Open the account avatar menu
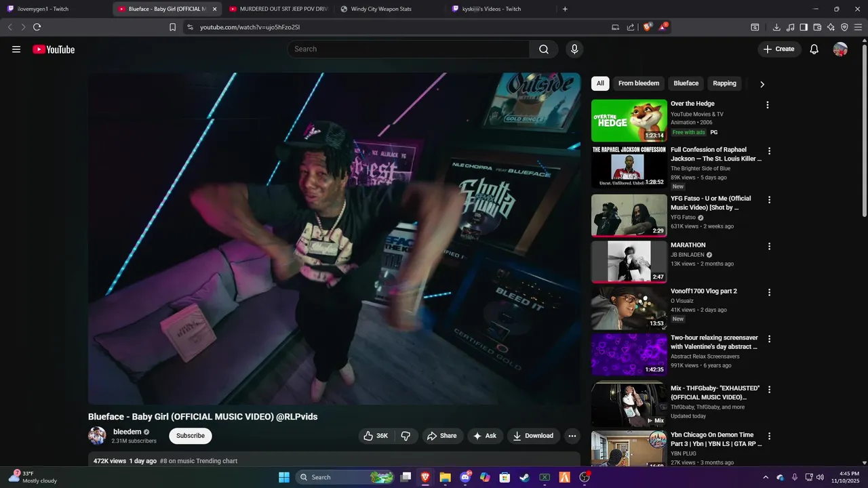This screenshot has width=868, height=488. click(840, 49)
